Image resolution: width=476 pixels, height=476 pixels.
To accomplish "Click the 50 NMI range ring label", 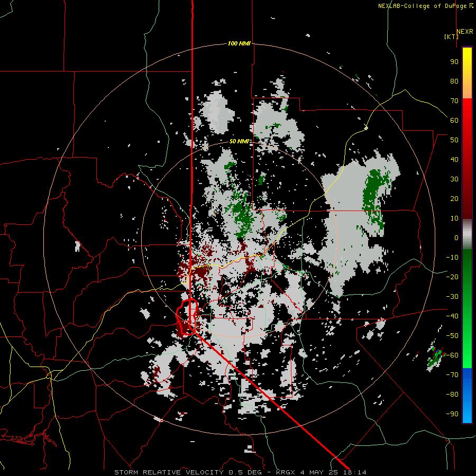I will click(239, 141).
